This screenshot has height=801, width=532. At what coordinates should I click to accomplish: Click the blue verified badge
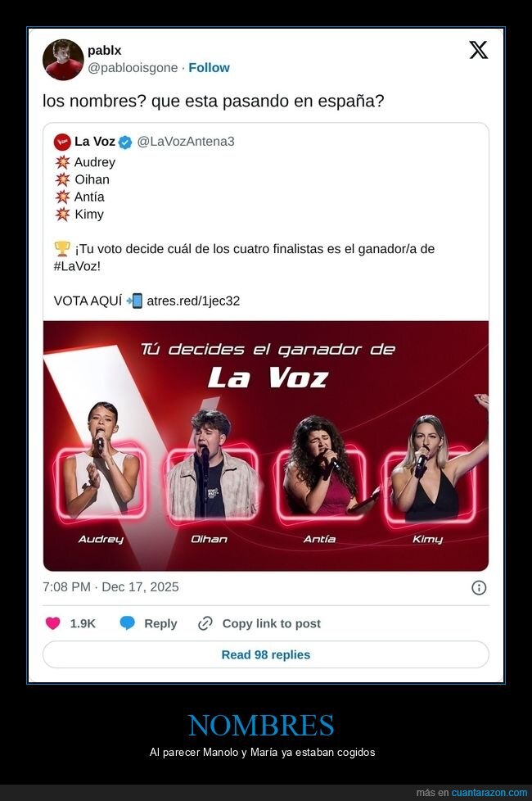[x=125, y=142]
